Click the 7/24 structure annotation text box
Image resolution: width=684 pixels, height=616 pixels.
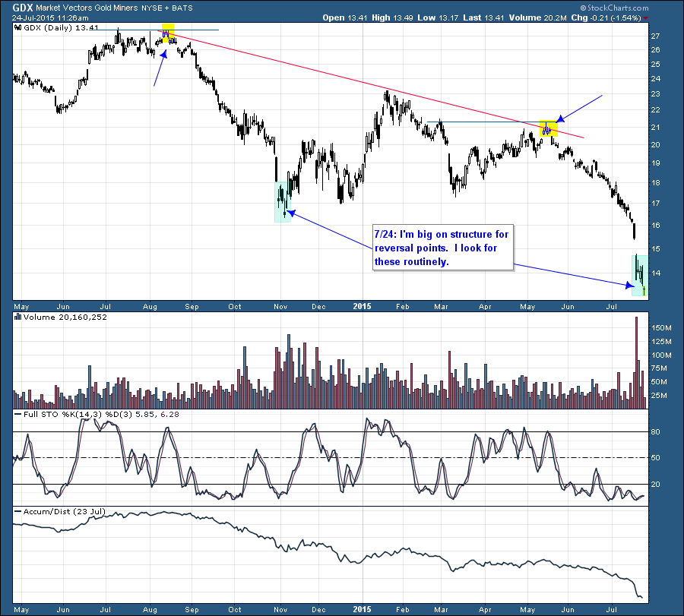[441, 247]
